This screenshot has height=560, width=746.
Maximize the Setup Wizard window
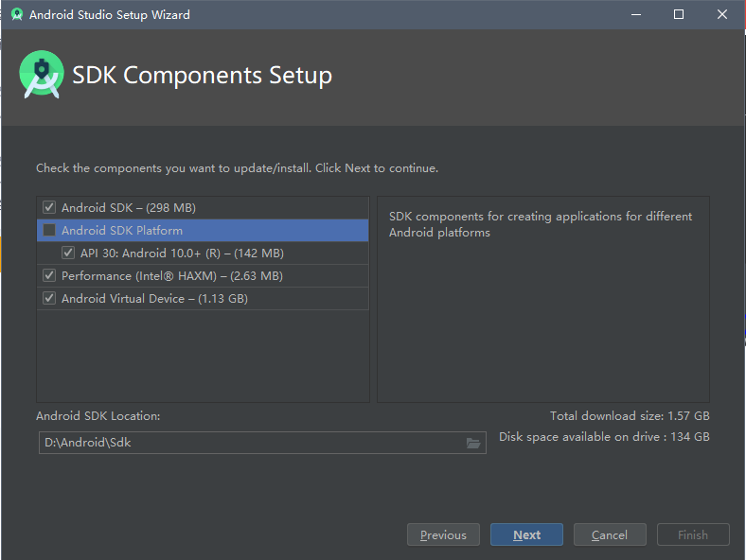click(x=679, y=15)
